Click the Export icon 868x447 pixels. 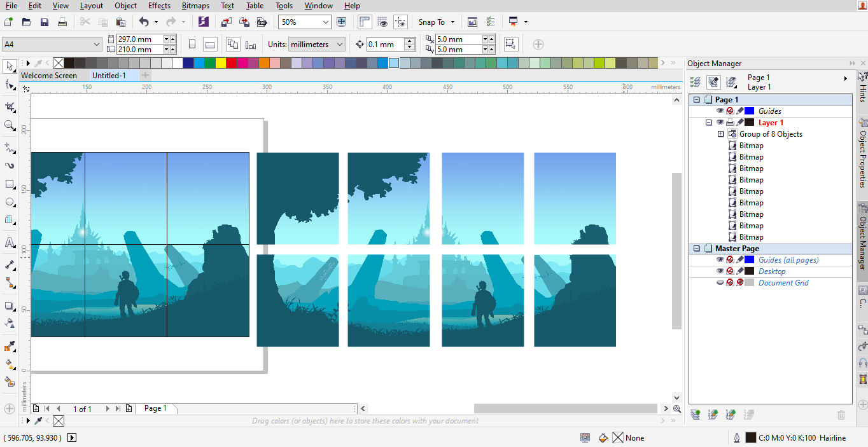(x=244, y=22)
